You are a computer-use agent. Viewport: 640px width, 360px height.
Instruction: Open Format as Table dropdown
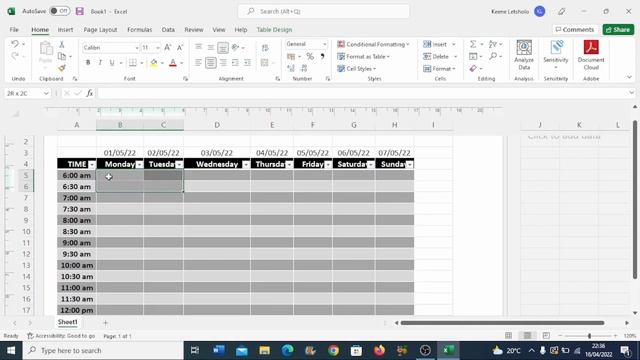point(363,56)
